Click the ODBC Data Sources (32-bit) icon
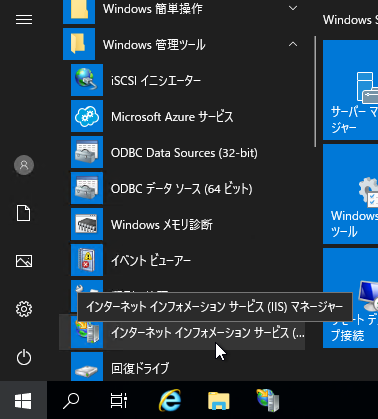Screen dimensions: 378x419 87,152
